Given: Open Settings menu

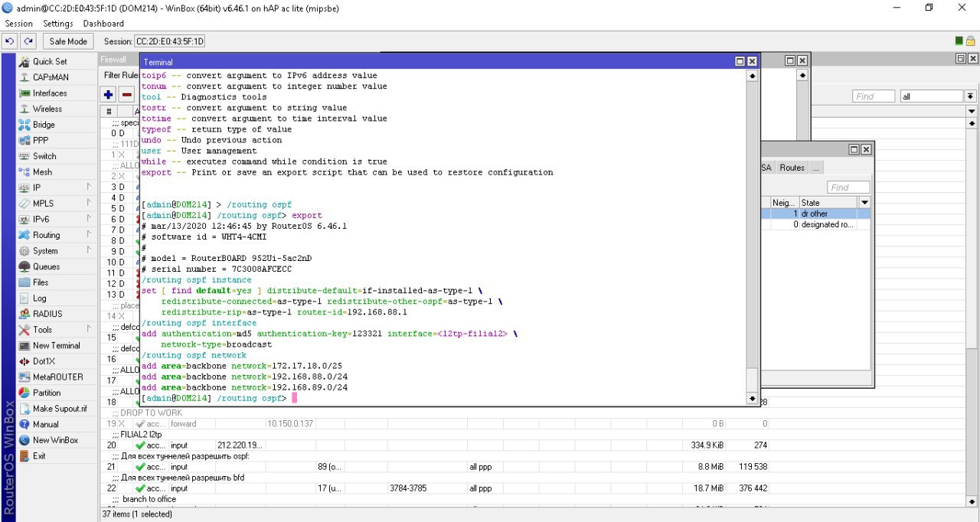Looking at the screenshot, I should (58, 24).
